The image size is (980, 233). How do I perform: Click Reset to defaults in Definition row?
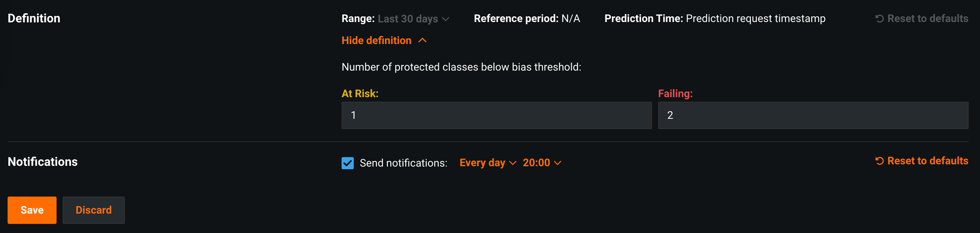(x=927, y=19)
